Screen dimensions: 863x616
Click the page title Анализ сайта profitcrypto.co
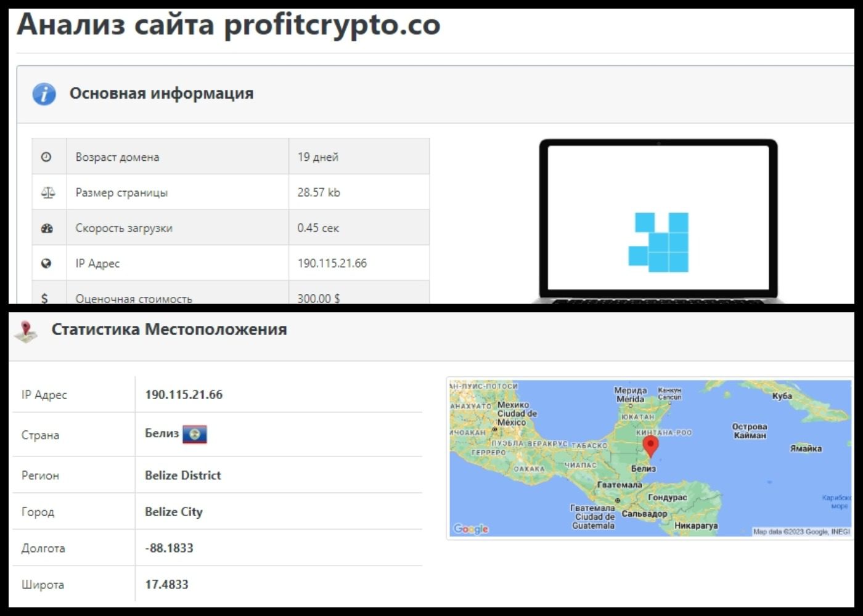click(229, 25)
